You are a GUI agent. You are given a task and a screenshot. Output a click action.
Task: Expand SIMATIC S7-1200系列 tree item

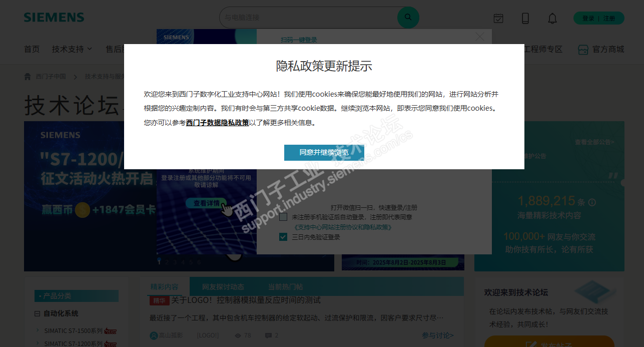coord(38,343)
